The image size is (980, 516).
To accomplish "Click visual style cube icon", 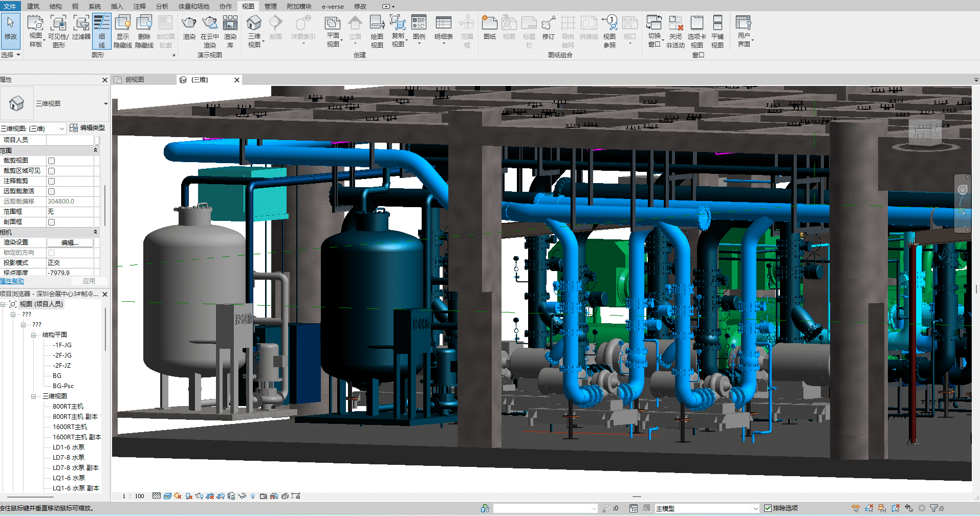I will tap(167, 496).
